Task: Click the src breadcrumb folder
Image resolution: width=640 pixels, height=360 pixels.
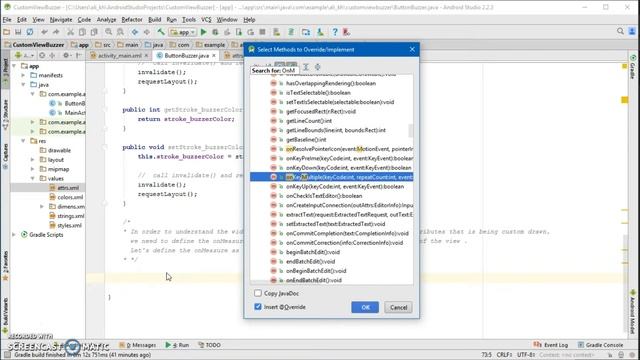Action: click(103, 44)
